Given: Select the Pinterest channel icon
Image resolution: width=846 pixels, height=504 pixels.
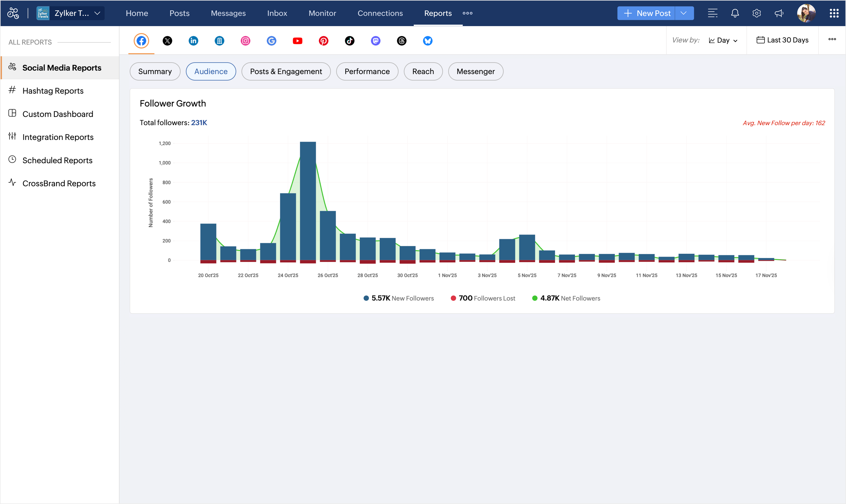Looking at the screenshot, I should click(x=323, y=41).
